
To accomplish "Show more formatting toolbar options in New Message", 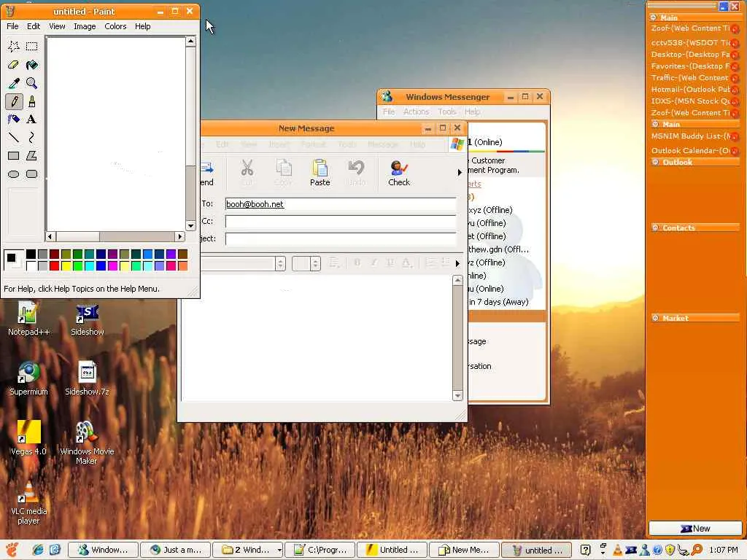I will [x=457, y=263].
